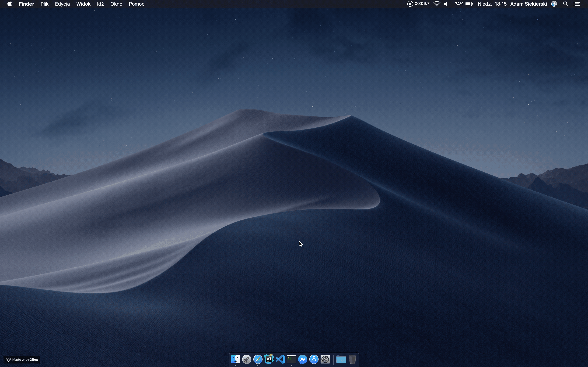
Task: Open the Edycja menu
Action: tap(62, 4)
